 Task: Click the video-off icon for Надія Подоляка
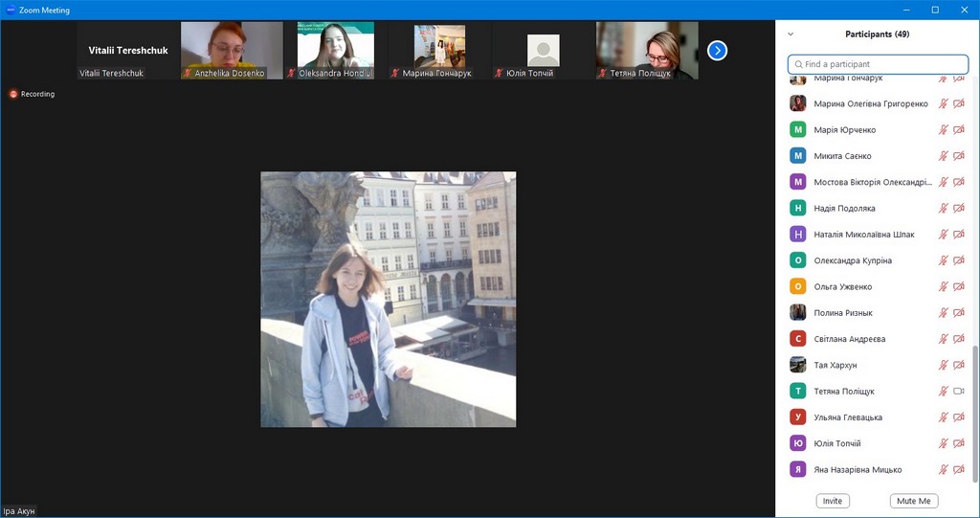coord(959,209)
